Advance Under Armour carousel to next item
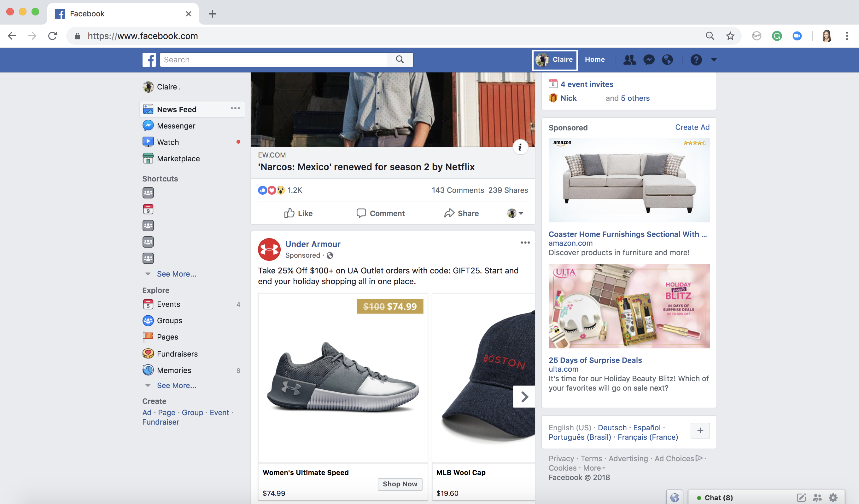The height and width of the screenshot is (504, 859). (x=524, y=396)
